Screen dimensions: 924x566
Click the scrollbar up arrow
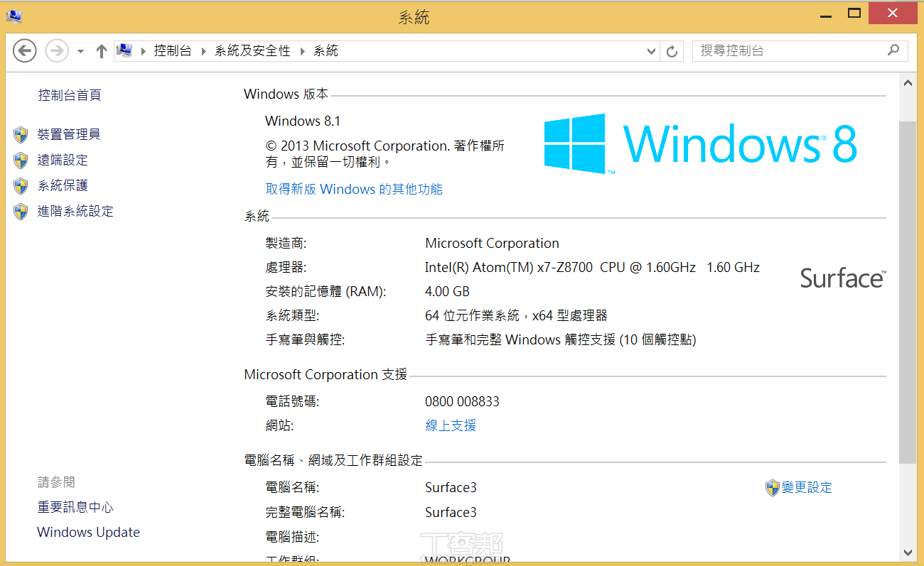point(908,83)
